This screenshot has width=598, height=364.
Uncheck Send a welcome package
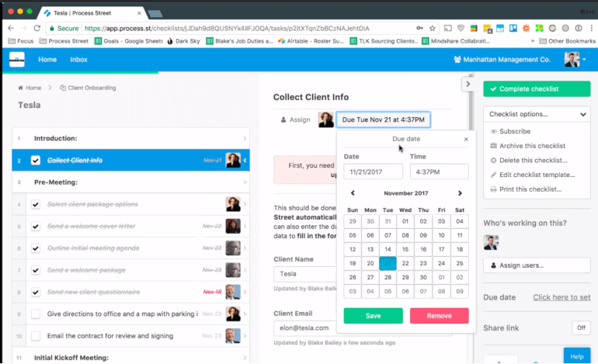coord(36,270)
